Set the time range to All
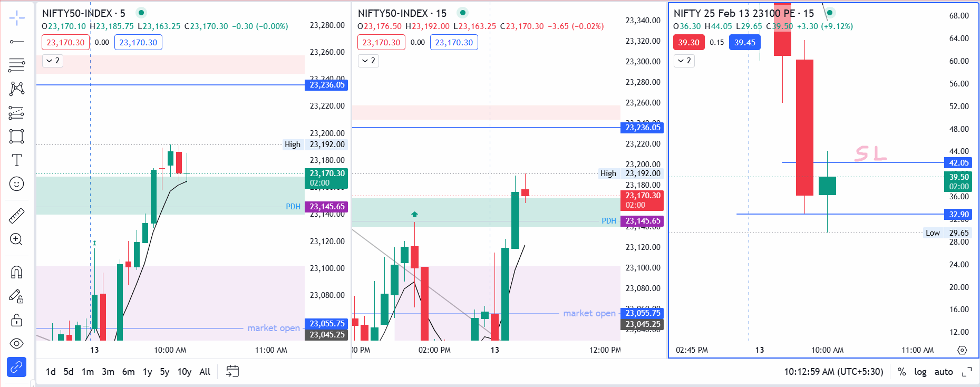980x387 pixels. (205, 372)
